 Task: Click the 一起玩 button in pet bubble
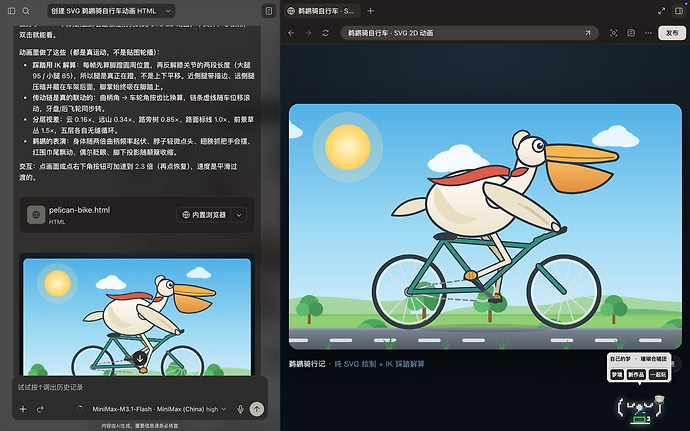pyautogui.click(x=658, y=375)
